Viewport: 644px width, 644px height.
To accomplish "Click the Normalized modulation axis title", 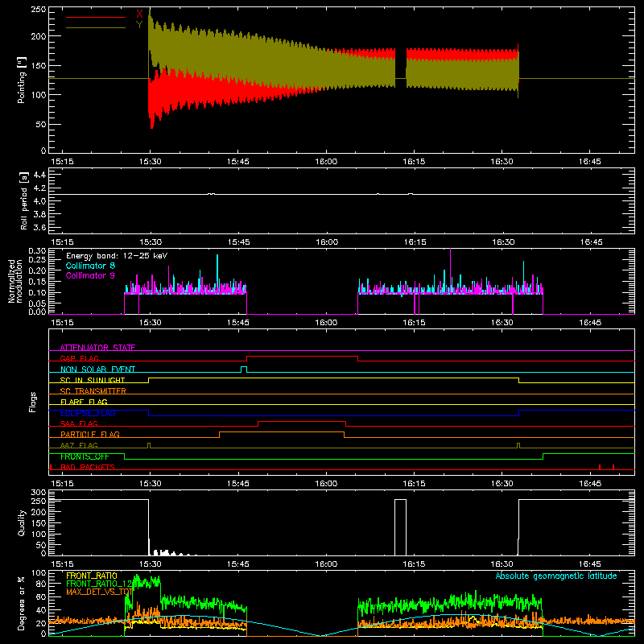I will coord(15,281).
